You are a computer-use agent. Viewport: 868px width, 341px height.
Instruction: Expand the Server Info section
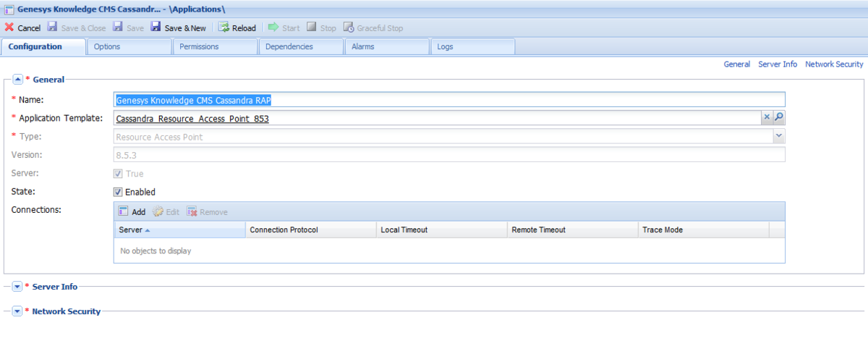tap(18, 287)
